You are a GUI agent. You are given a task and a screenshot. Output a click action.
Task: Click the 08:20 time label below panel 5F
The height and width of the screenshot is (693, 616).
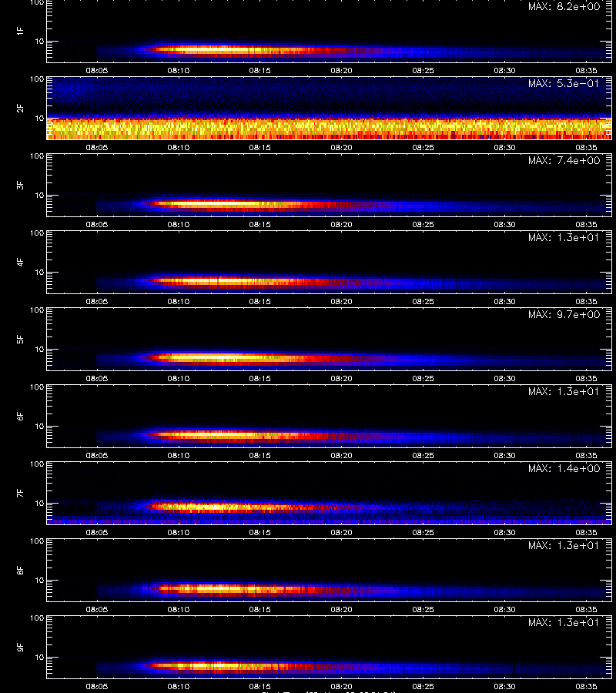(342, 378)
